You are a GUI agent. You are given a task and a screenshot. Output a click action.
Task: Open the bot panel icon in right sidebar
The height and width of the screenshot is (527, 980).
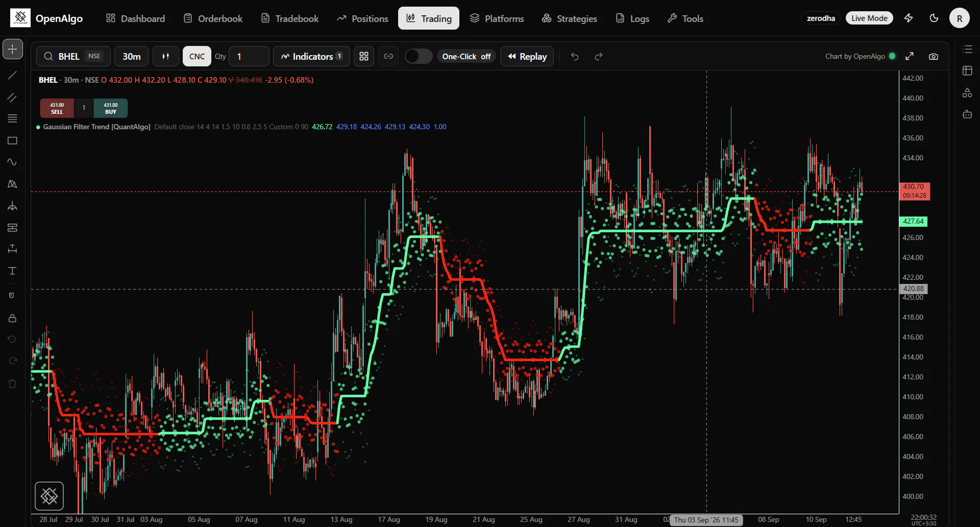coord(967,114)
